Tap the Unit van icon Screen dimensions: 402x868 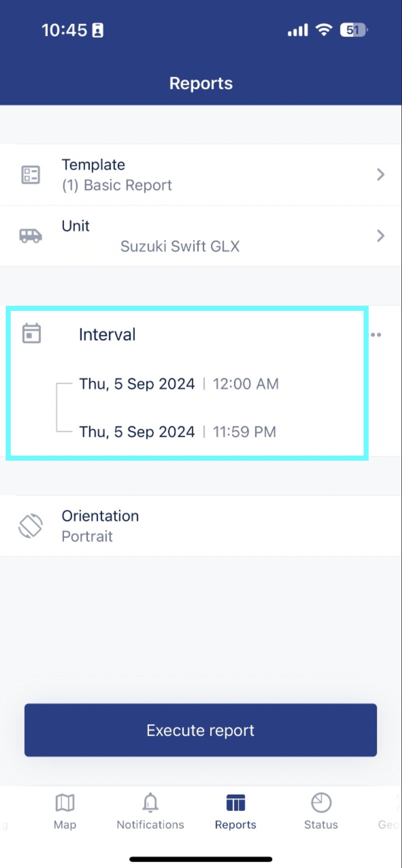[x=31, y=236]
